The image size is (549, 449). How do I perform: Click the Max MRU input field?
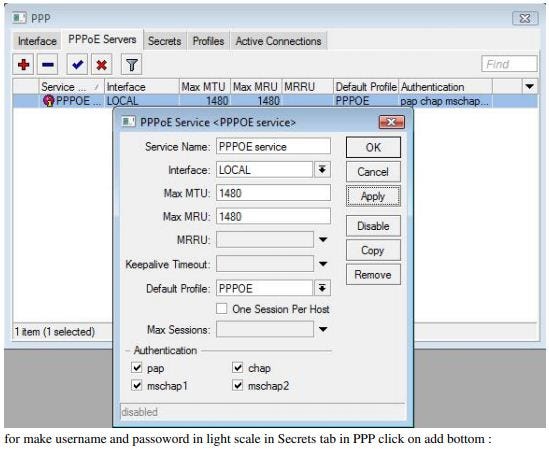click(x=273, y=216)
